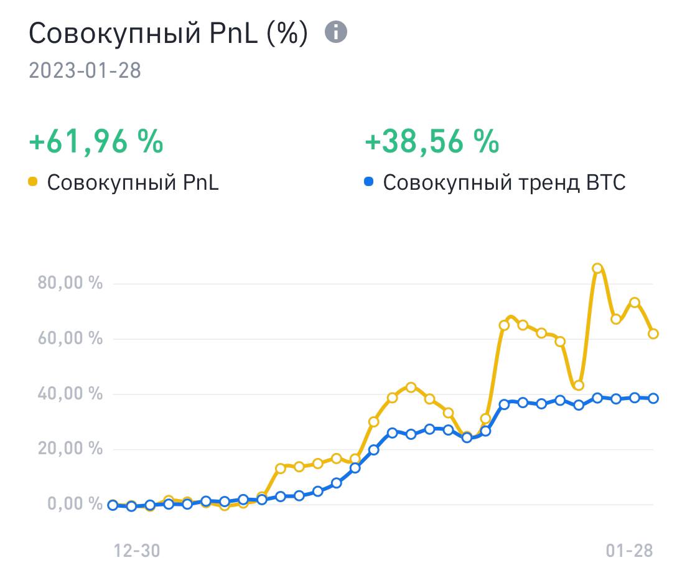Image resolution: width=700 pixels, height=588 pixels.
Task: Select the last blue BTC data point on 01-28
Action: click(653, 398)
